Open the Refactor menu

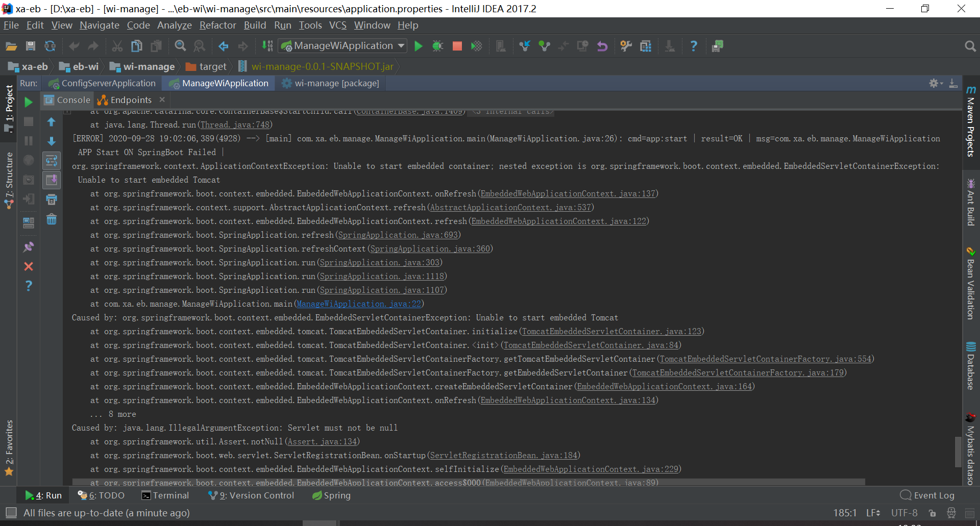coord(217,25)
